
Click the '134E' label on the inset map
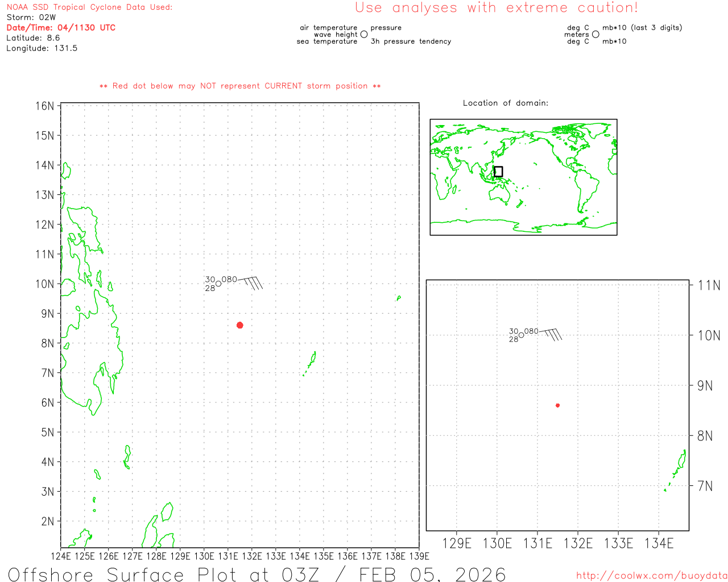[x=659, y=543]
